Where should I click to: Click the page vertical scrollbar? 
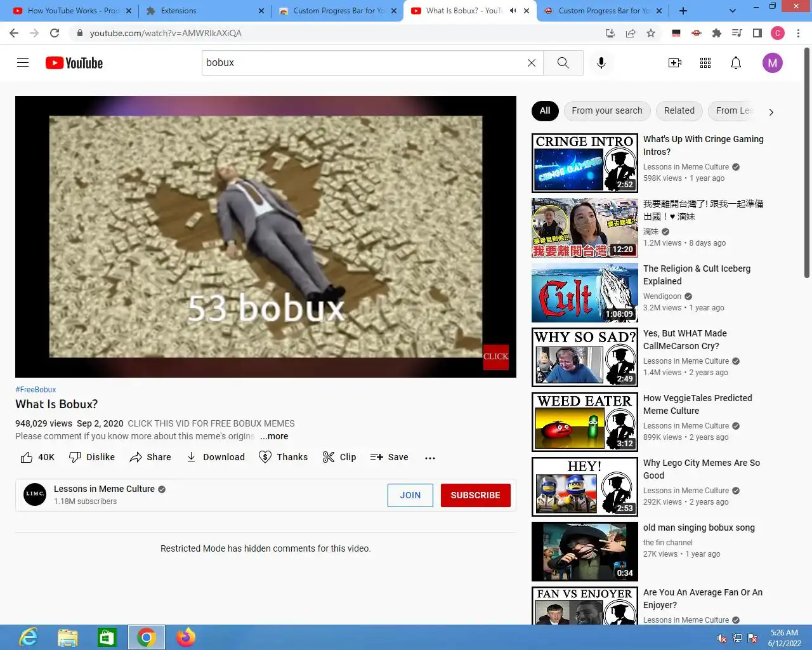[807, 162]
